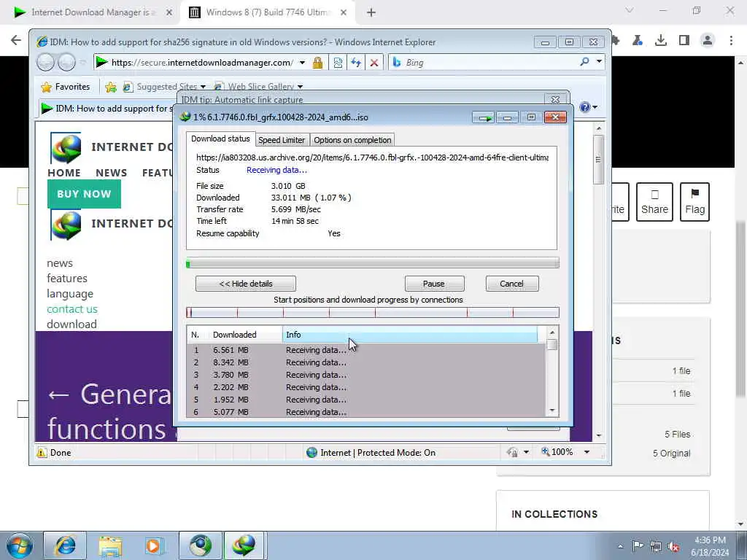
Task: Click the IE Help question mark icon
Action: tap(584, 107)
